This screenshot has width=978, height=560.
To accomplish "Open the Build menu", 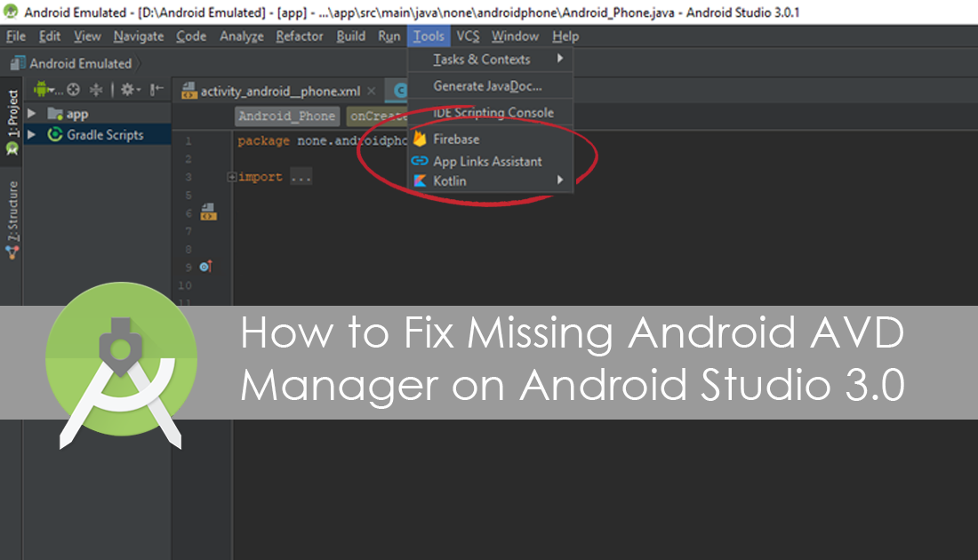I will [x=350, y=36].
